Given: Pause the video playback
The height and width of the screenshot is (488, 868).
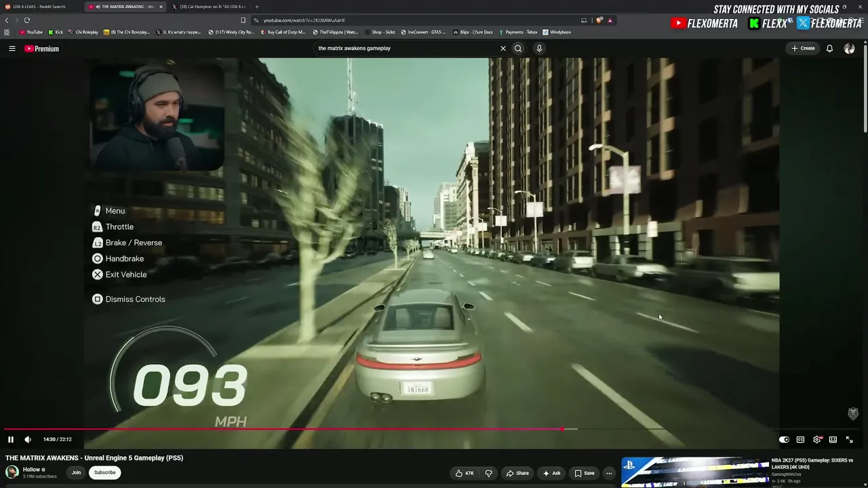Looking at the screenshot, I should coord(11,439).
